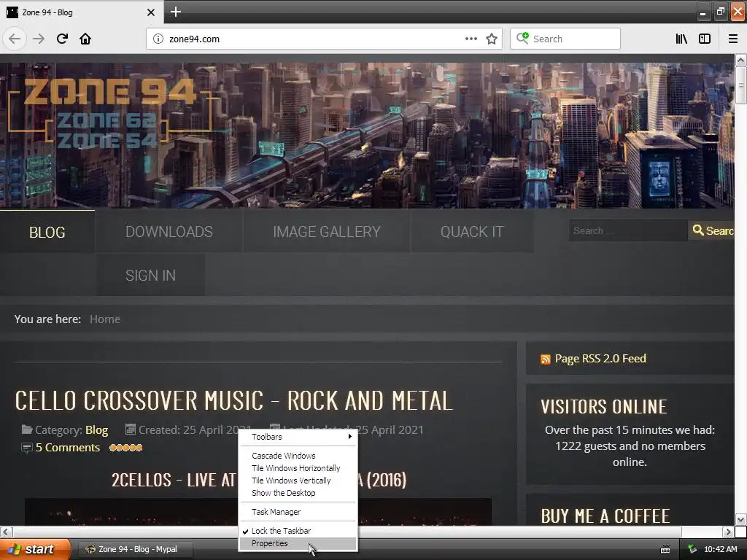Click the horizontal scrollbar right arrow

tap(728, 532)
